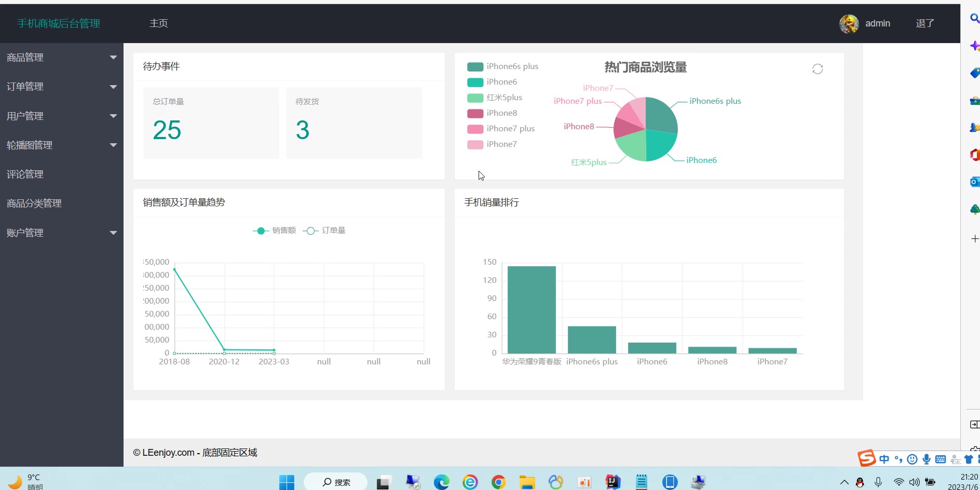The width and height of the screenshot is (980, 490).
Task: Click the microphone tray icon
Action: 878,482
